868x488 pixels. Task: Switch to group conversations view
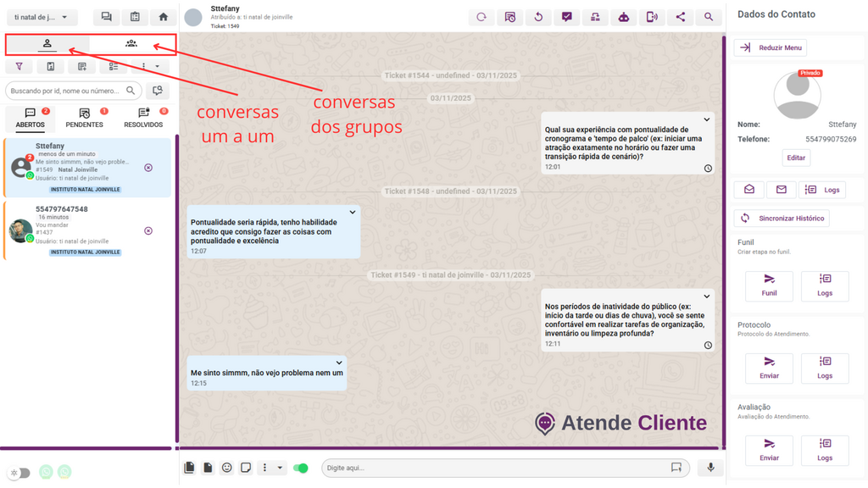coord(131,43)
